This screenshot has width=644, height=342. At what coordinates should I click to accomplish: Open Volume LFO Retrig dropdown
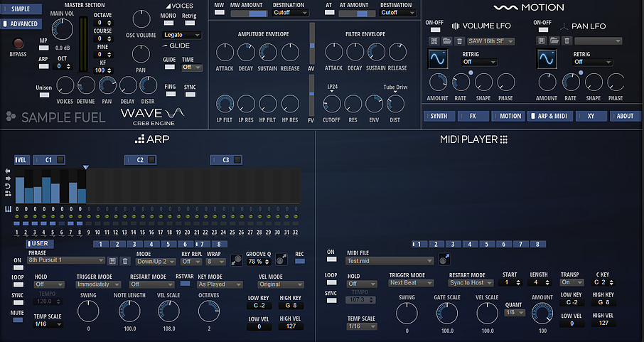click(479, 62)
